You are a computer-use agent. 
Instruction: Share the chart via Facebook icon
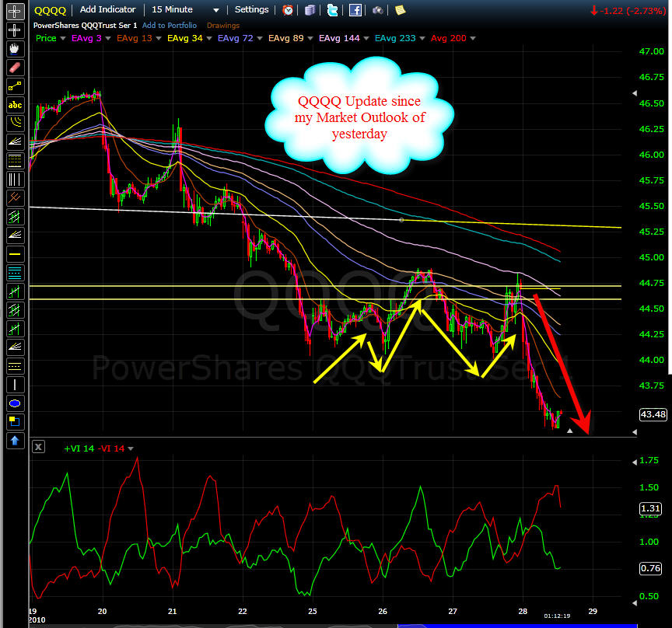coord(355,10)
